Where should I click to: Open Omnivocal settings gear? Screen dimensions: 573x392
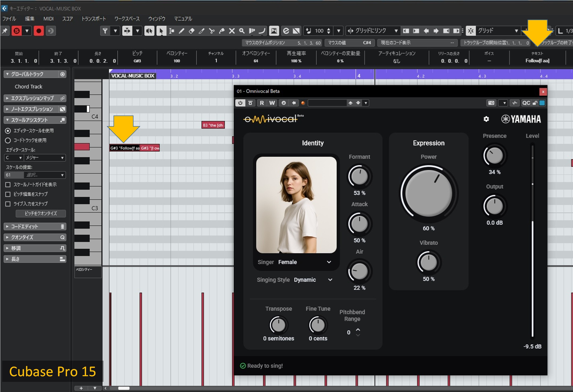pos(486,119)
